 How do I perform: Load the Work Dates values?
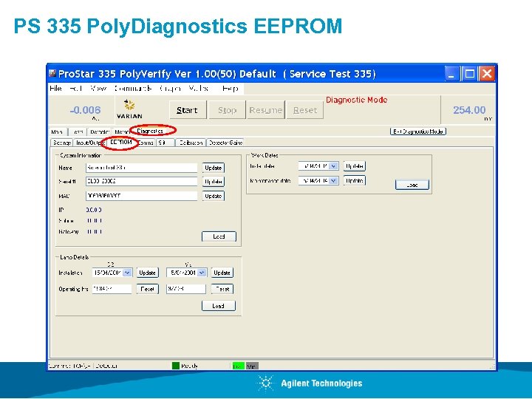[412, 185]
